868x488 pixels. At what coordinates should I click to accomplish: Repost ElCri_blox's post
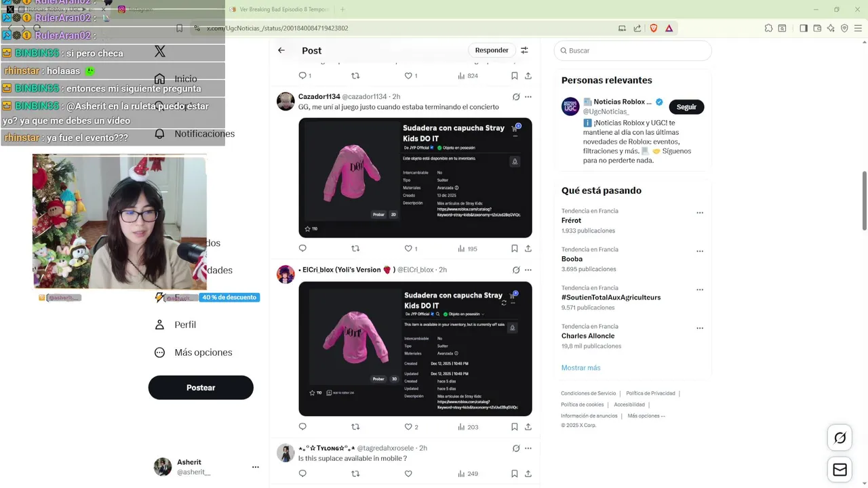[355, 427]
